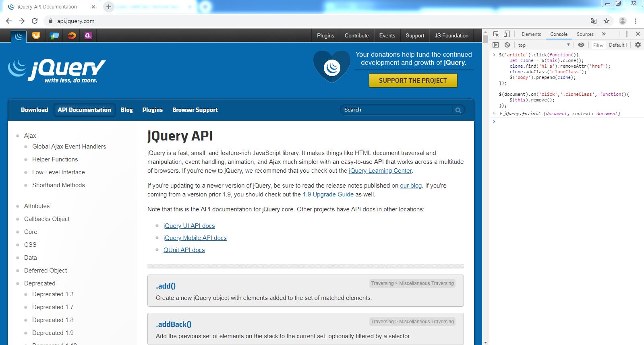Viewport: 644px width, 345px height.
Task: Open the 'Default l' log levels dropdown
Action: coord(617,45)
